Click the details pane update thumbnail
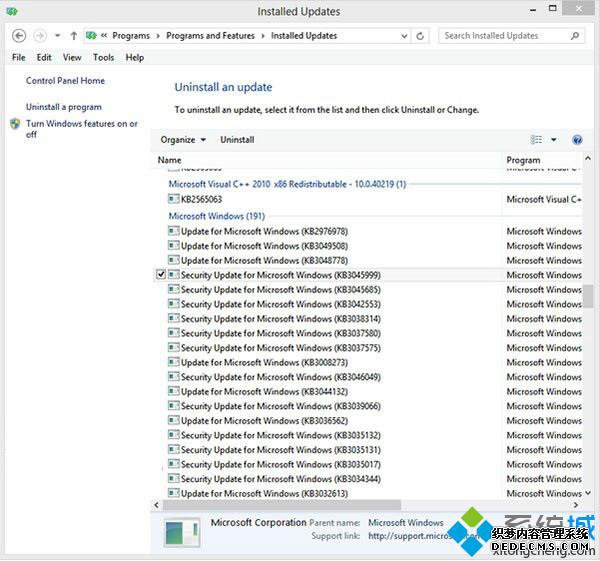 click(182, 532)
